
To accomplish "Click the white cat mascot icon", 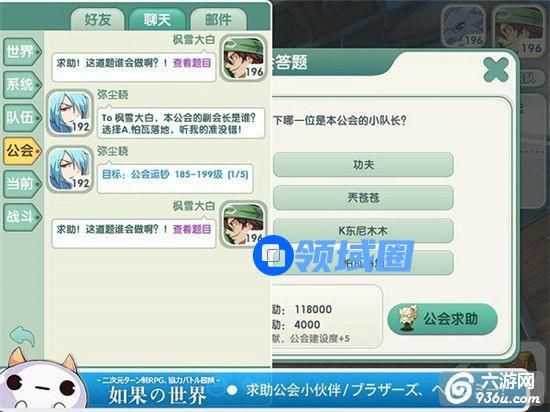I will (x=42, y=381).
